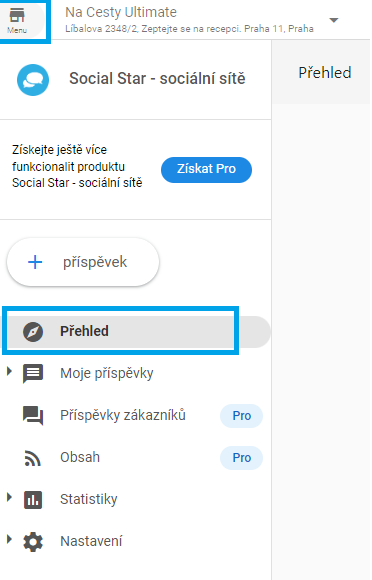Click the Získat Pro button
The image size is (372, 580).
click(206, 170)
